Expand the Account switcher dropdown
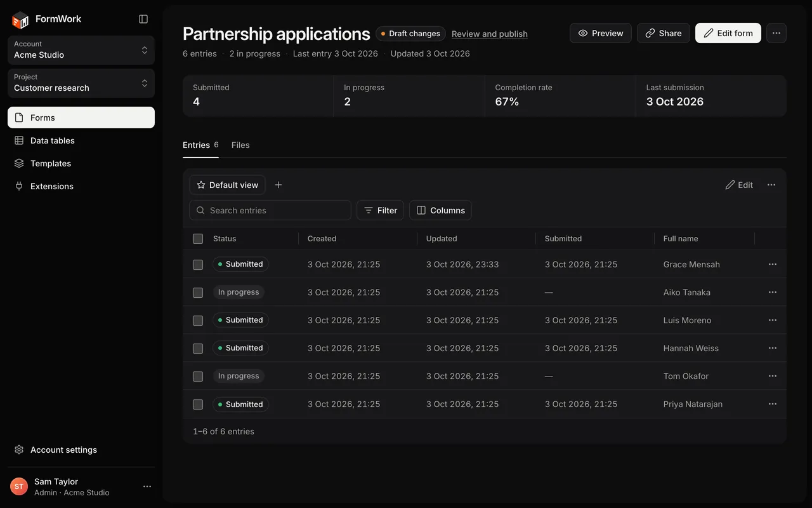Image resolution: width=812 pixels, height=508 pixels. 81,50
